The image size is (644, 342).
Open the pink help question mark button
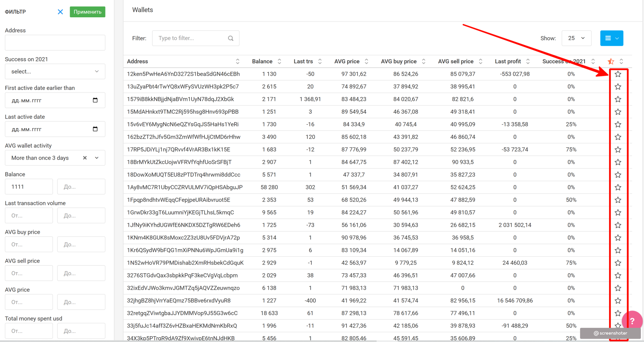[632, 321]
